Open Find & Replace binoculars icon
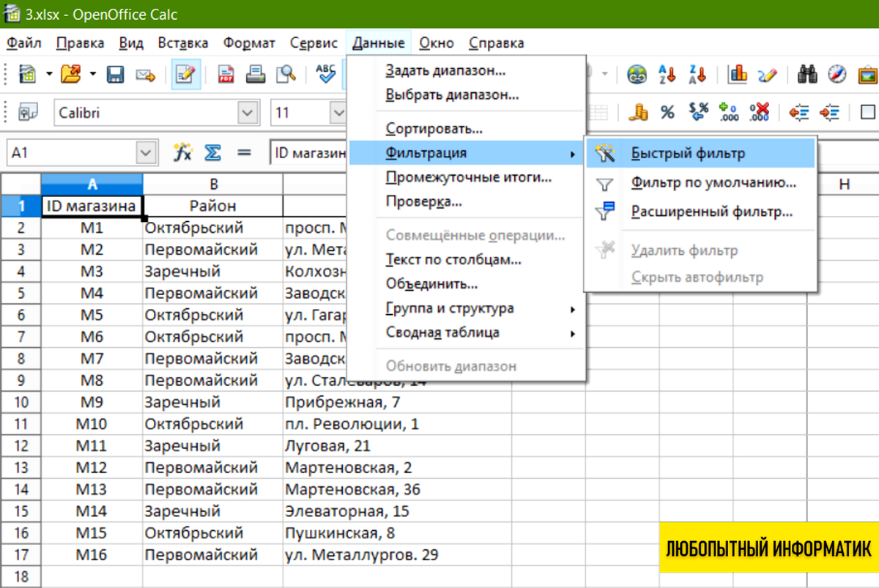 (x=807, y=74)
